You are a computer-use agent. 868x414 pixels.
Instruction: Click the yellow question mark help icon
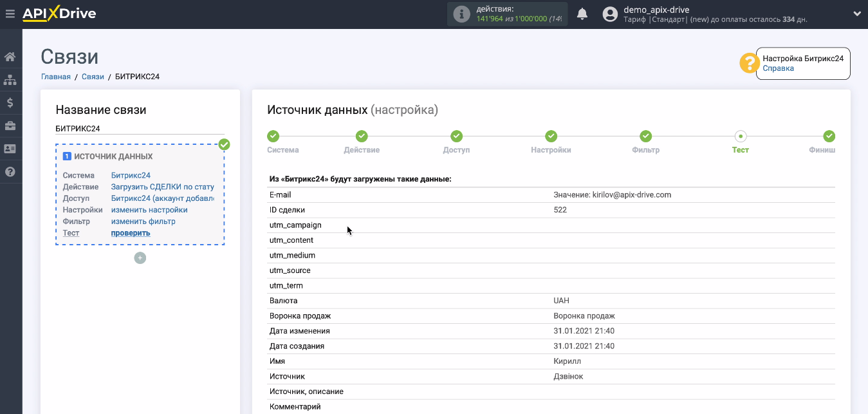tap(749, 63)
